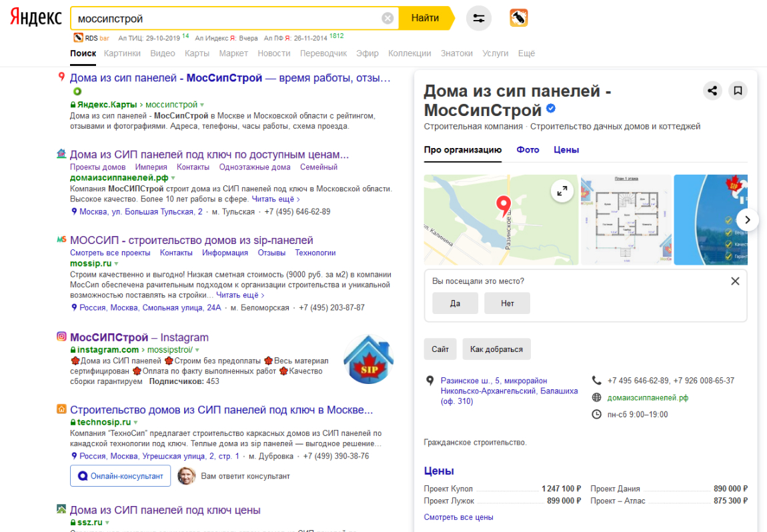Open the 'Смотреть все проекты' sitelink
Screen dimensions: 767x532
(x=110, y=253)
